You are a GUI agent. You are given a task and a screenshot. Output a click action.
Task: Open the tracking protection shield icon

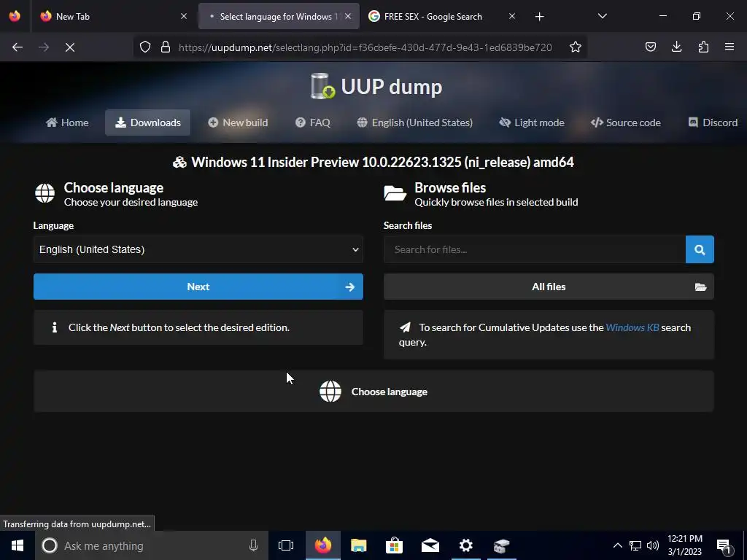point(145,47)
